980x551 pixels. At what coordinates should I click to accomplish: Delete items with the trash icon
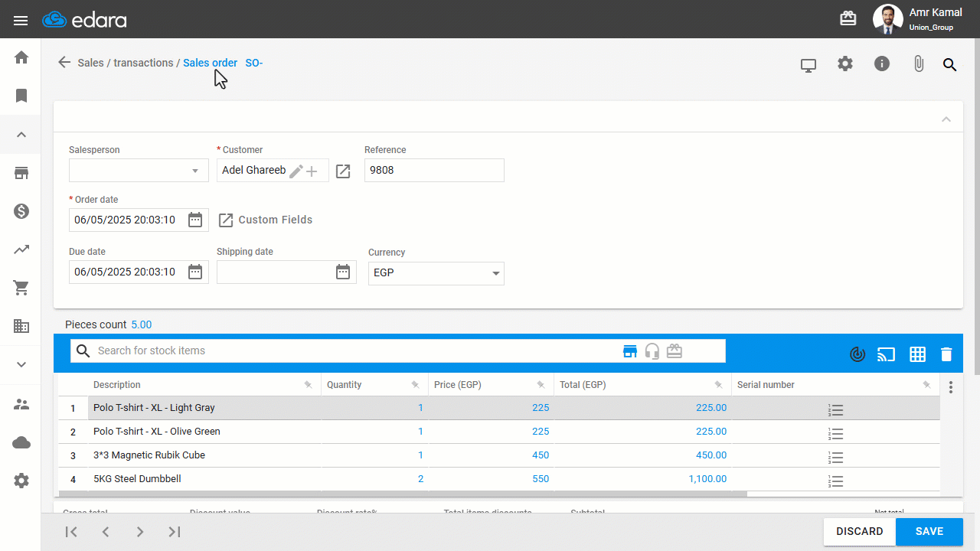point(946,354)
